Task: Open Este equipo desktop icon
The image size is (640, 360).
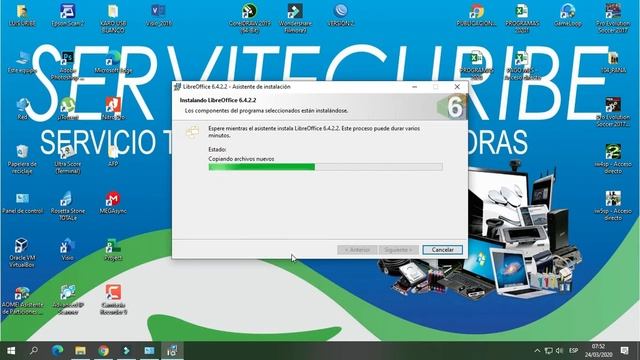Action: click(22, 62)
